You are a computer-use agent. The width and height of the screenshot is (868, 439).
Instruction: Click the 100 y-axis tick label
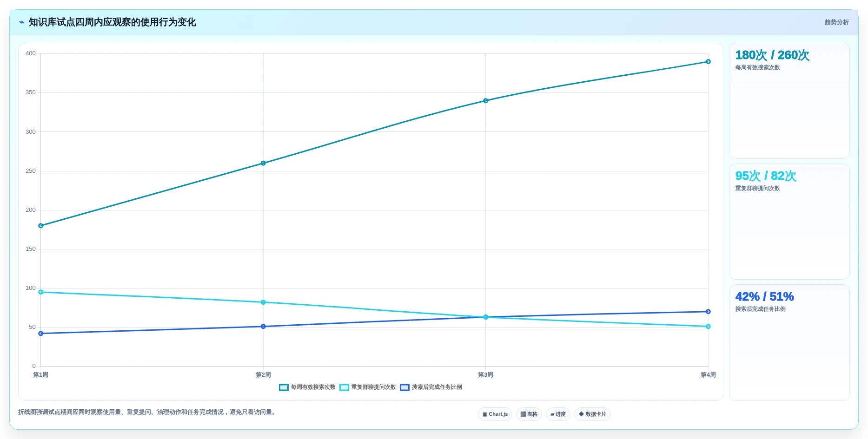31,288
